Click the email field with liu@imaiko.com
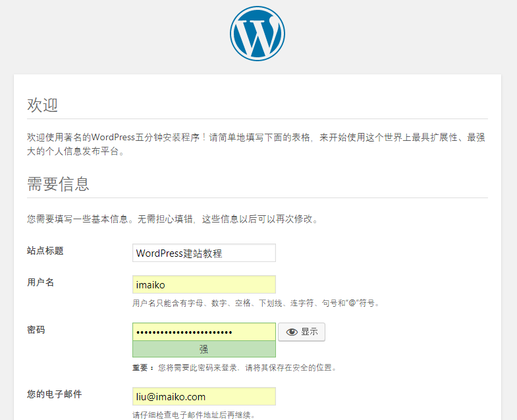 (x=204, y=396)
